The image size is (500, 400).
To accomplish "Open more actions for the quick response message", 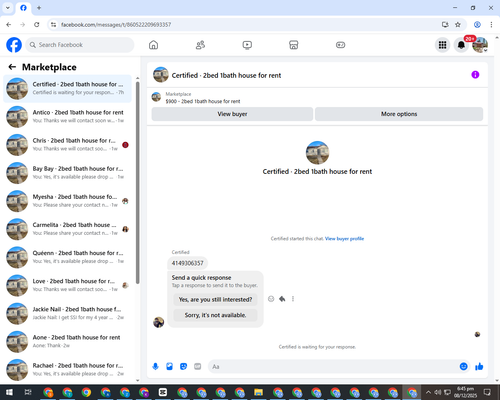I will [293, 299].
